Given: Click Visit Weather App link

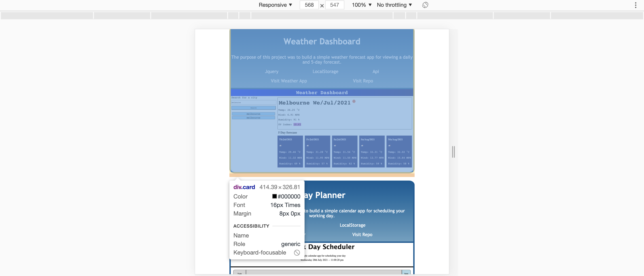Looking at the screenshot, I should point(289,81).
